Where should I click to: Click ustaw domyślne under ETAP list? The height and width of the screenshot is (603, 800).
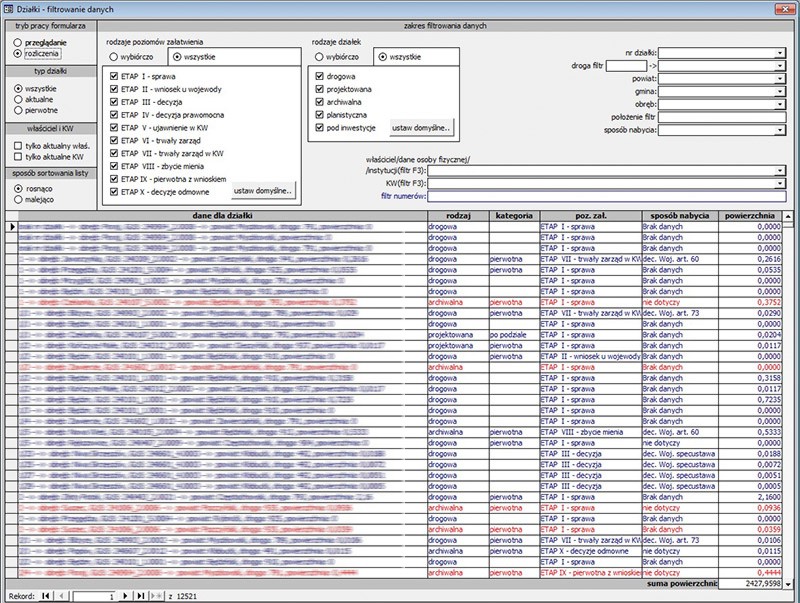point(263,191)
